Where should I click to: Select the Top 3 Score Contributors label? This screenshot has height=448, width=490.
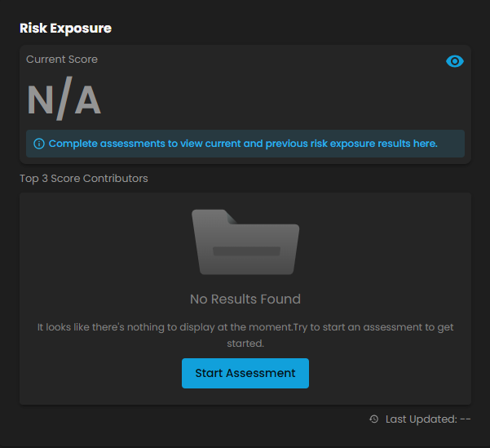pyautogui.click(x=84, y=179)
